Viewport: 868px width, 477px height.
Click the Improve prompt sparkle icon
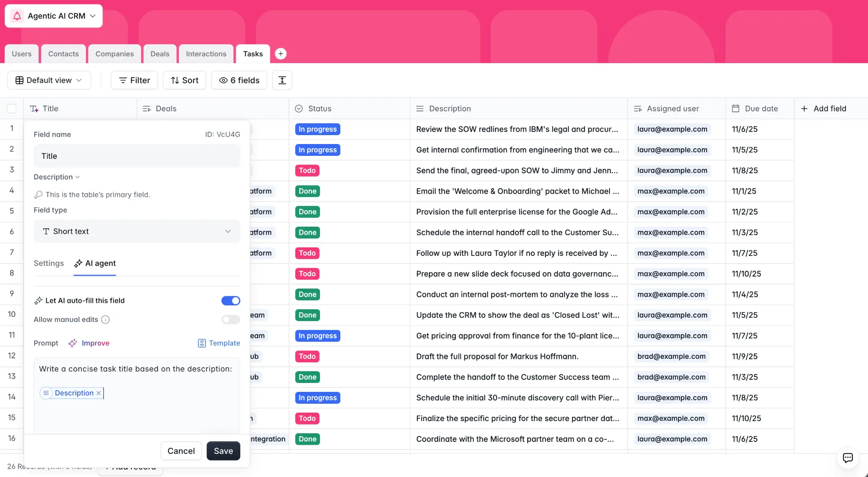click(x=73, y=343)
